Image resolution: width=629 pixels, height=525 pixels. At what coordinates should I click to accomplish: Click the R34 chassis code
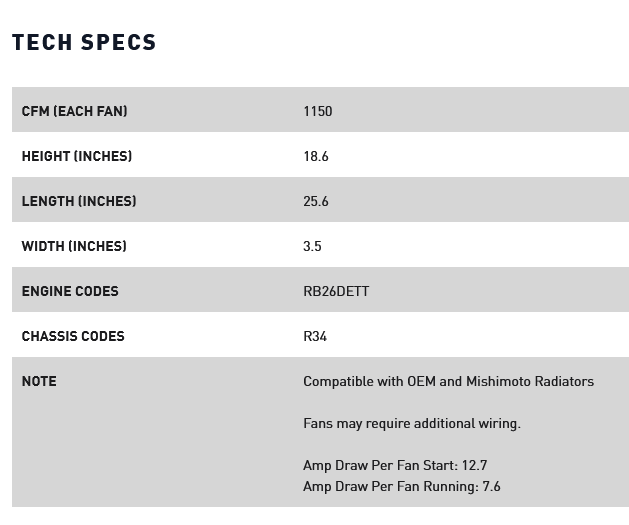coord(315,336)
